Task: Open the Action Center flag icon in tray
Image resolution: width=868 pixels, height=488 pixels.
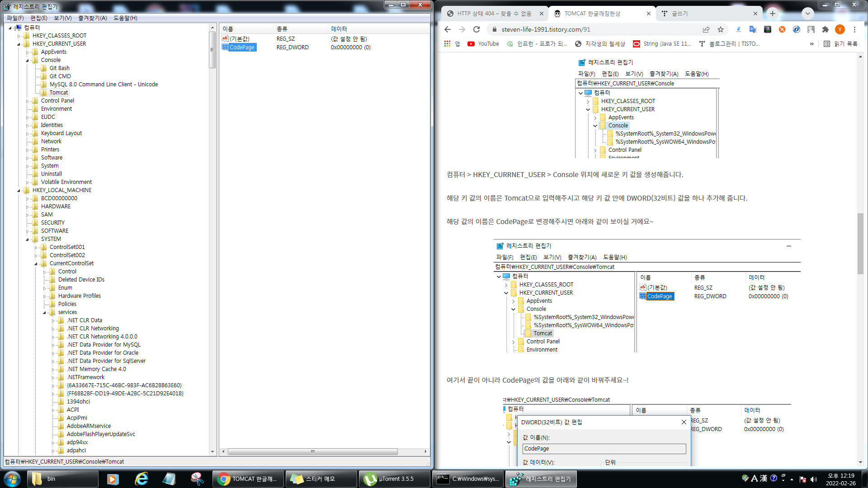Action: 803,479
